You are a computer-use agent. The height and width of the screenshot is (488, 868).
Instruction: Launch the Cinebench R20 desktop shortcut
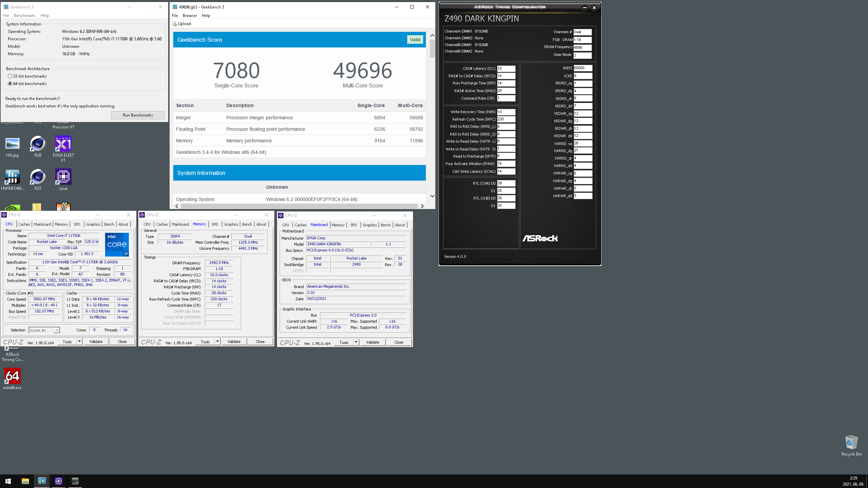coord(38,147)
